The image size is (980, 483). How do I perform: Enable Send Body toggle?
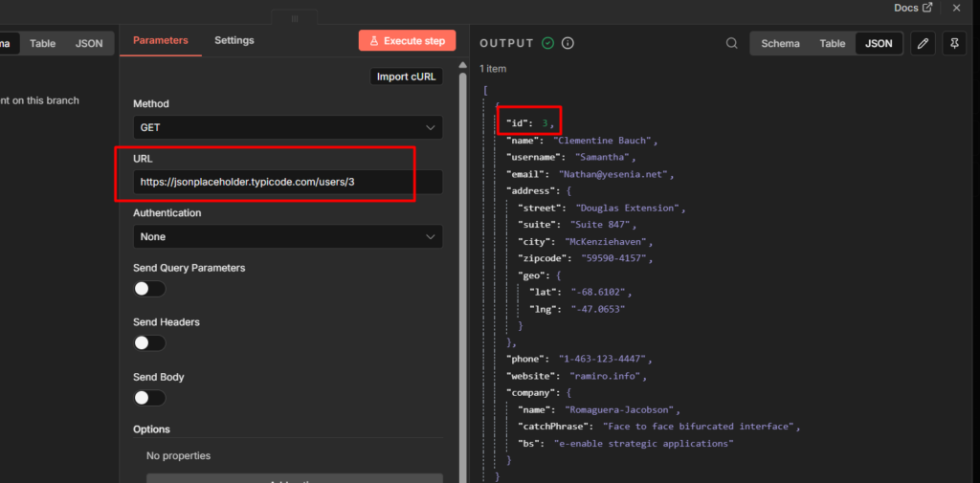[x=149, y=398]
